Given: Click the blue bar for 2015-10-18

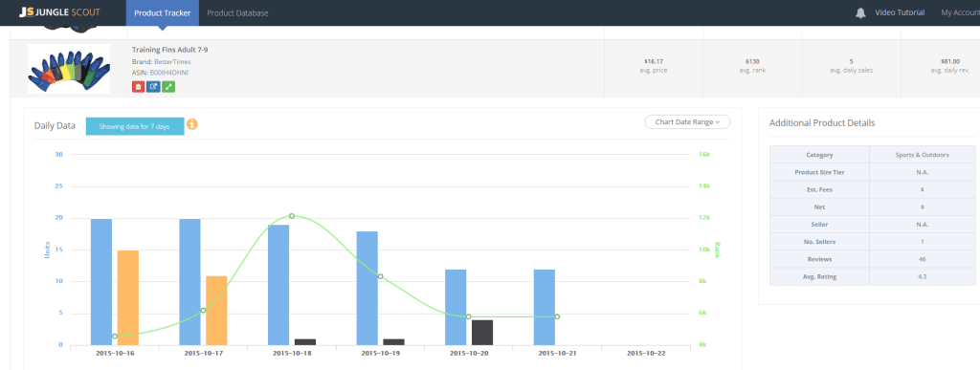Looking at the screenshot, I should (x=278, y=285).
